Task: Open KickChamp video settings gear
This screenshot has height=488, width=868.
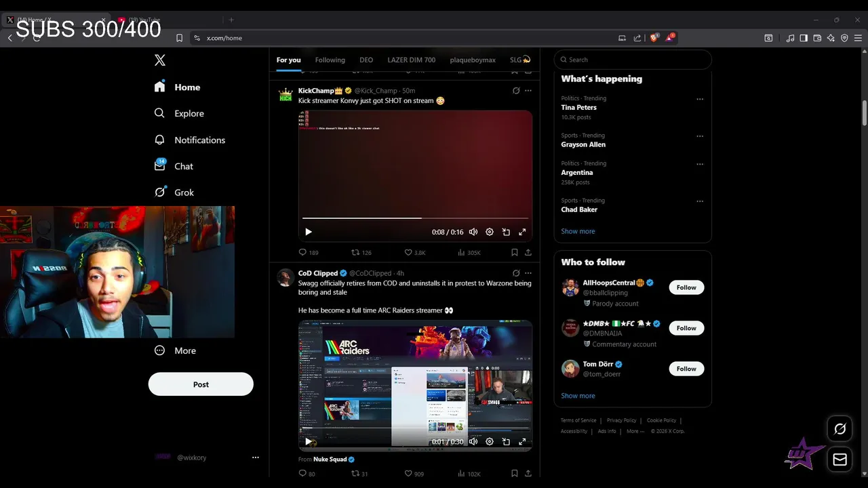Action: point(490,232)
